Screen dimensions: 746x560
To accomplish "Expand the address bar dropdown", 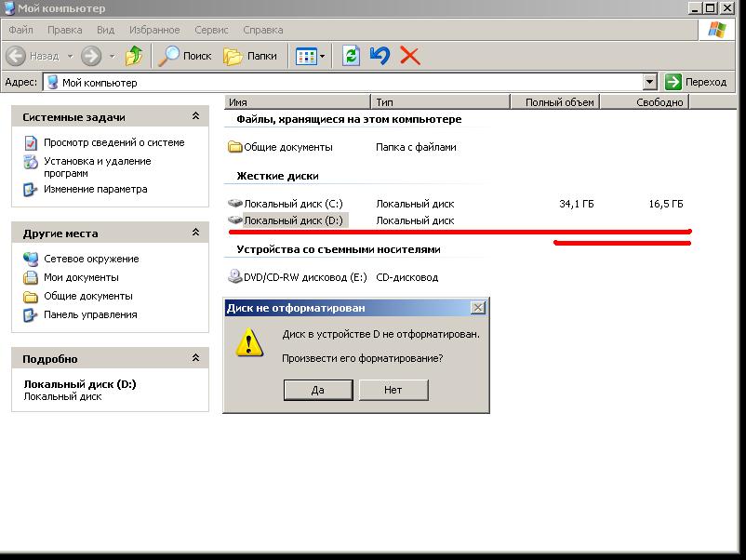I will [649, 82].
